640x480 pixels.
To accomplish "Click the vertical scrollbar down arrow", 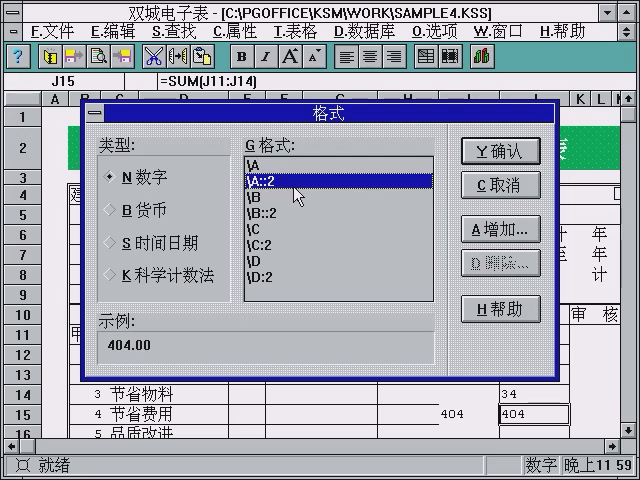I will pyautogui.click(x=628, y=429).
